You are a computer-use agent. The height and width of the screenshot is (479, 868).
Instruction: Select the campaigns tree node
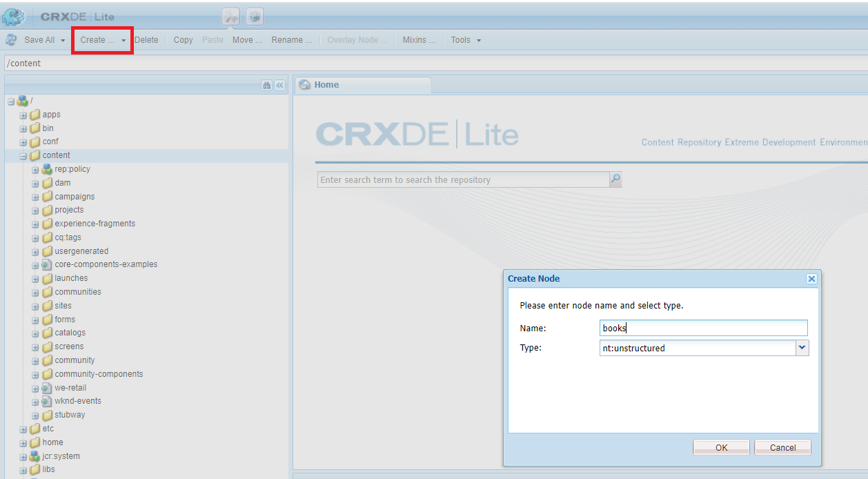click(75, 197)
